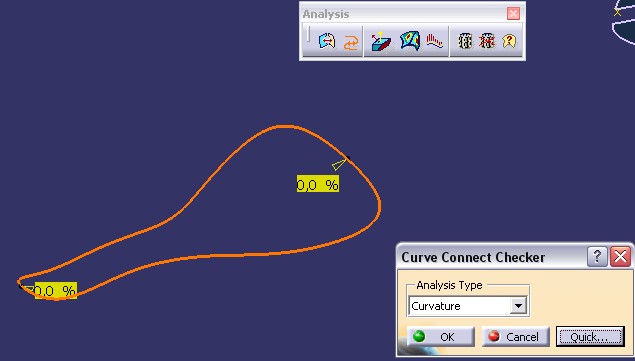Activate the orange Curve Connect Checker icon
The width and height of the screenshot is (635, 361).
(x=351, y=42)
